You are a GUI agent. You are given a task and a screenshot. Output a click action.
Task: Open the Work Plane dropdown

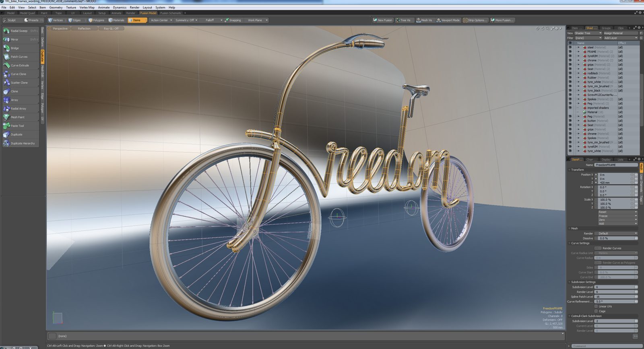click(x=257, y=20)
